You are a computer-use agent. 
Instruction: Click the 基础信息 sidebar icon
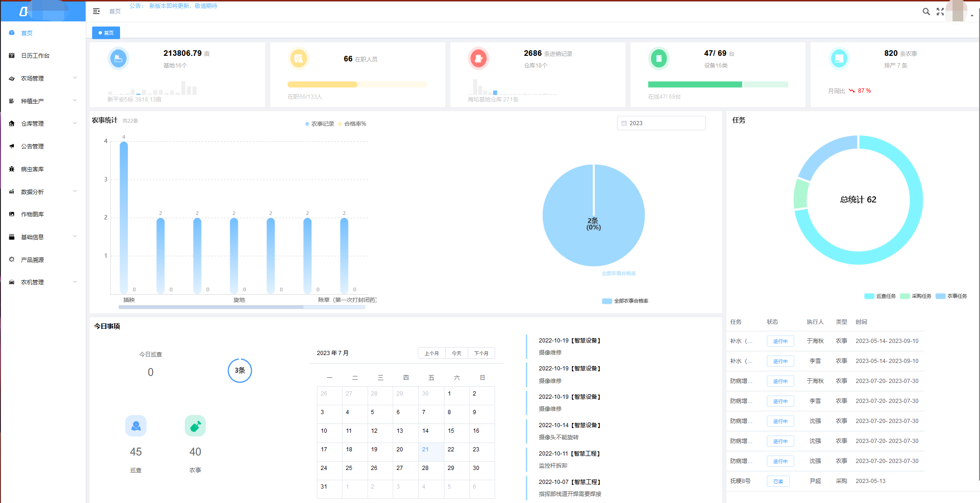point(12,237)
